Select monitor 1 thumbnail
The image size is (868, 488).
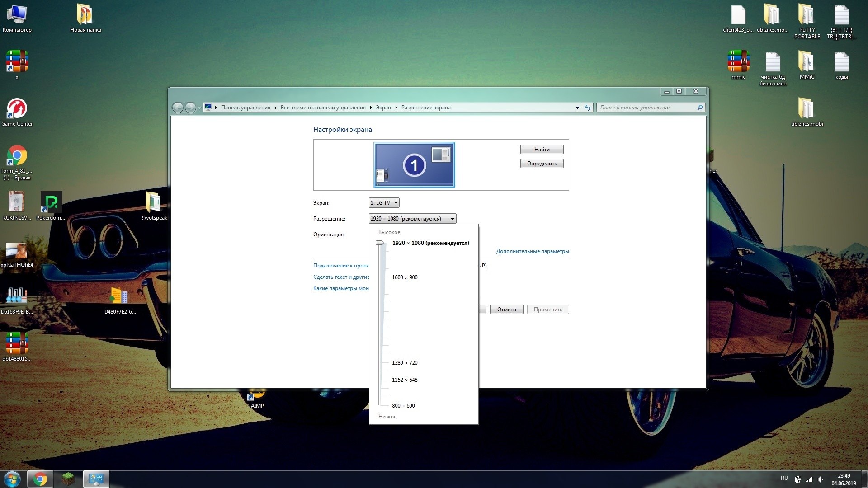coord(414,165)
